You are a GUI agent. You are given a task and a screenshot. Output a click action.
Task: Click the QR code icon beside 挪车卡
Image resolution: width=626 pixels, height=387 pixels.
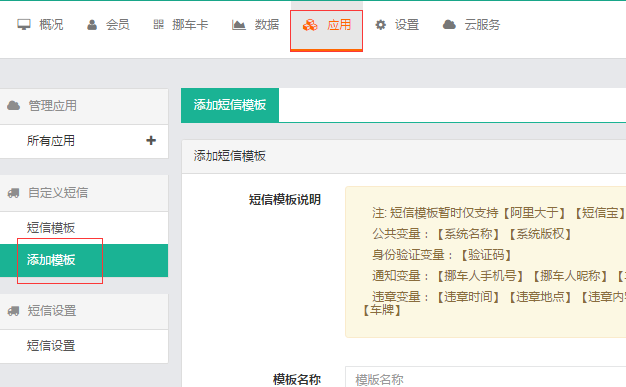[158, 25]
